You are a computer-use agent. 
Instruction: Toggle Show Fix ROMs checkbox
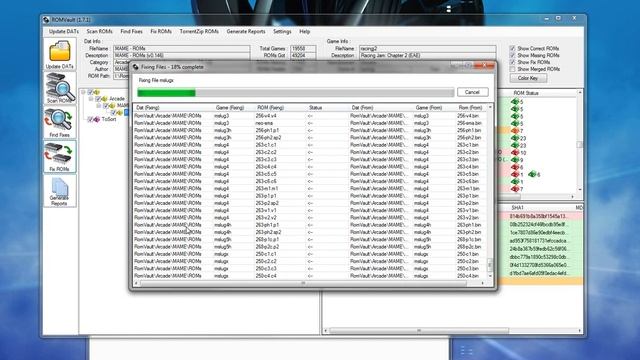(512, 62)
